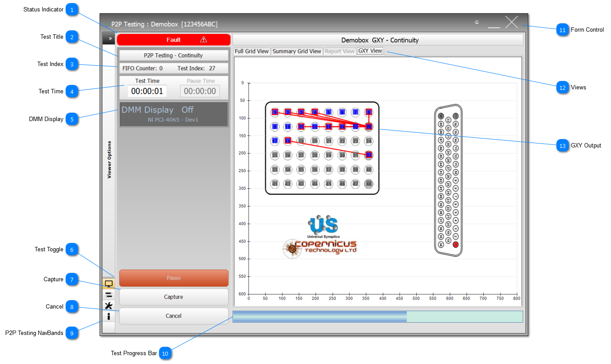Open the wrench tools NavBand icon
Screen dimensions: 611x364
(108, 305)
